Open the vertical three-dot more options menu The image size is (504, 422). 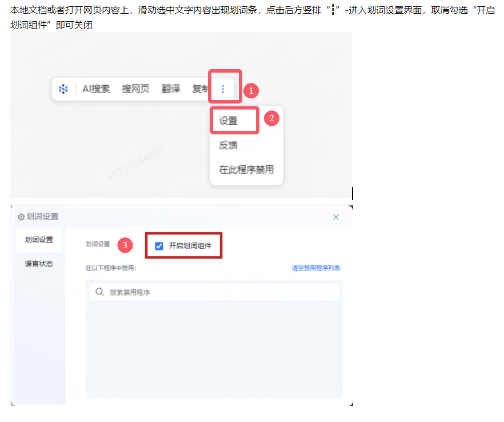223,89
